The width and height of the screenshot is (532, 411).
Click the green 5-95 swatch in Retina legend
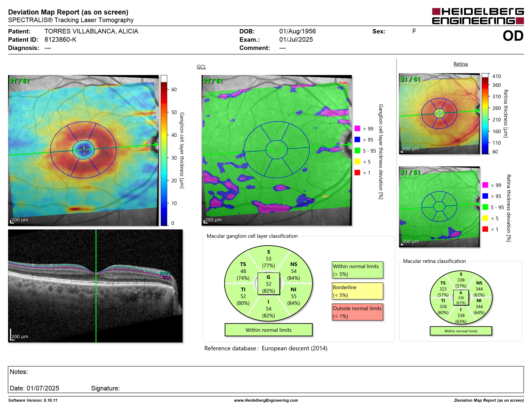click(x=485, y=207)
